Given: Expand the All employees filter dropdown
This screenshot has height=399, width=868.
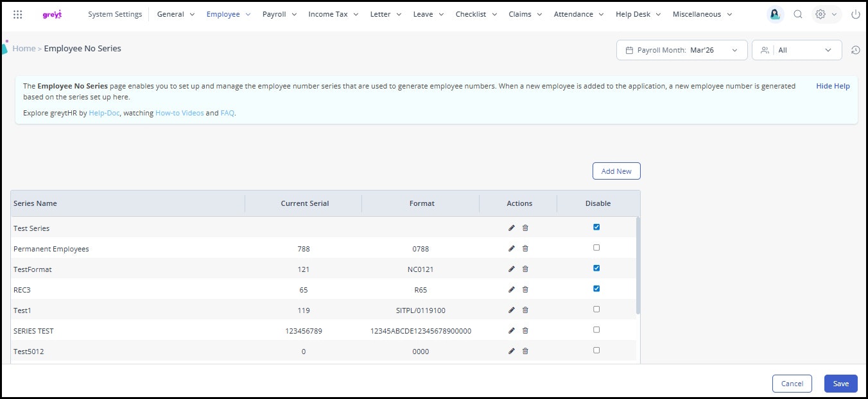Looking at the screenshot, I should pos(797,50).
